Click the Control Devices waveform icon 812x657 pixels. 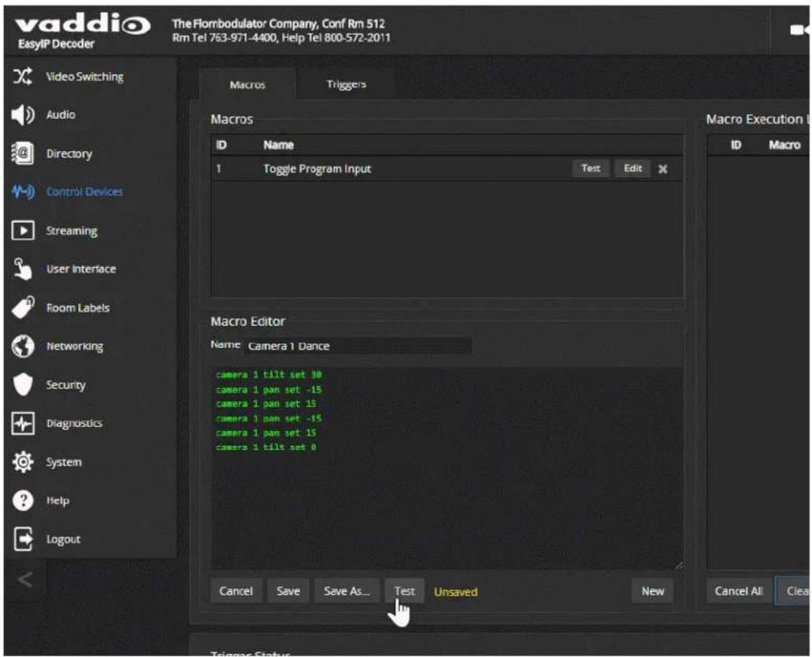click(x=23, y=191)
